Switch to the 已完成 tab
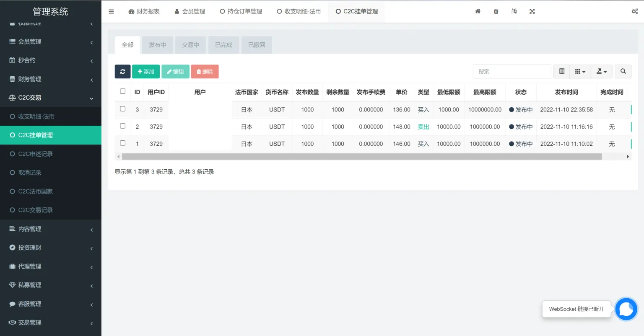The height and width of the screenshot is (336, 644). [223, 45]
